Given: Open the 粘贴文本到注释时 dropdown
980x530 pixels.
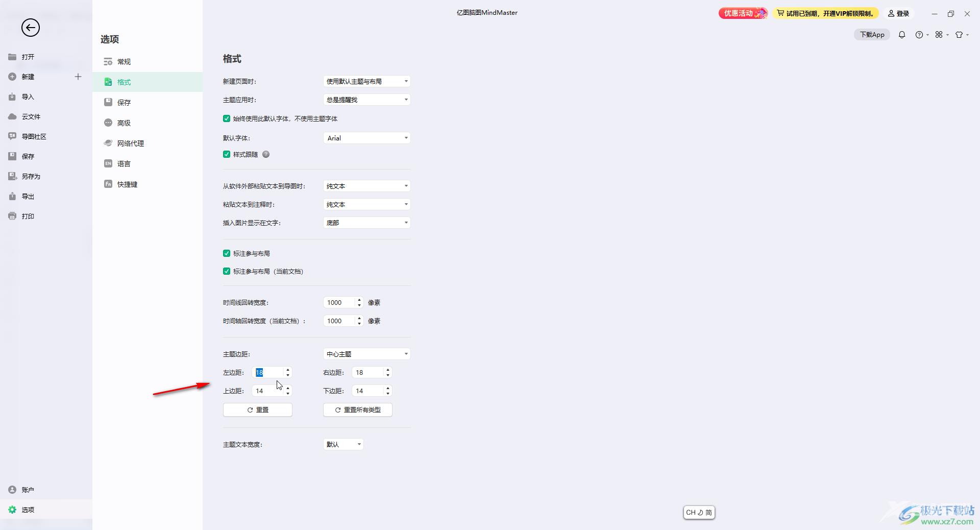Looking at the screenshot, I should click(x=366, y=204).
